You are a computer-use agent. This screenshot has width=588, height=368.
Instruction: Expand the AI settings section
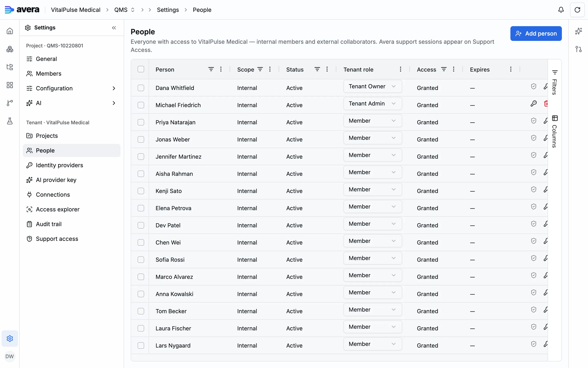pyautogui.click(x=71, y=103)
